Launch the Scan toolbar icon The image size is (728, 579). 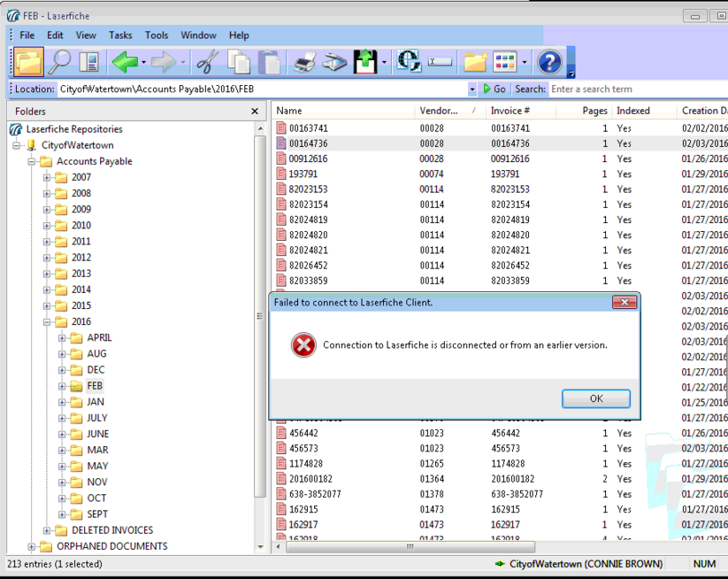pyautogui.click(x=334, y=62)
